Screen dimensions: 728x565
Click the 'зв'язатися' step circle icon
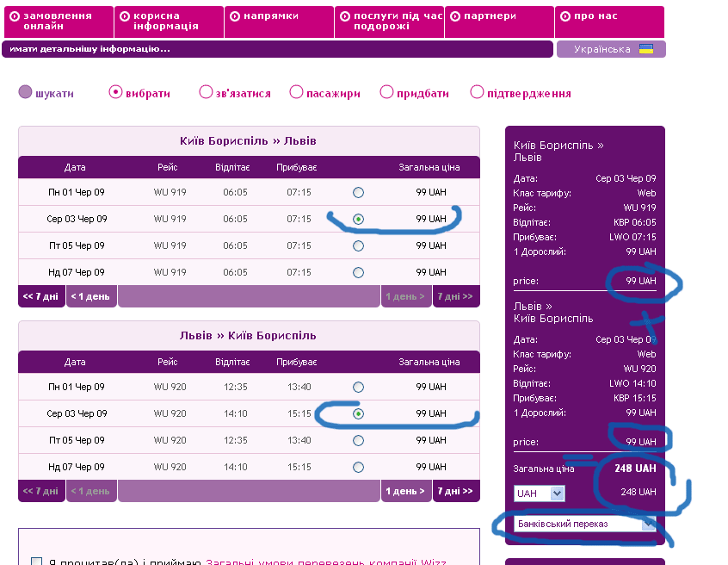206,92
